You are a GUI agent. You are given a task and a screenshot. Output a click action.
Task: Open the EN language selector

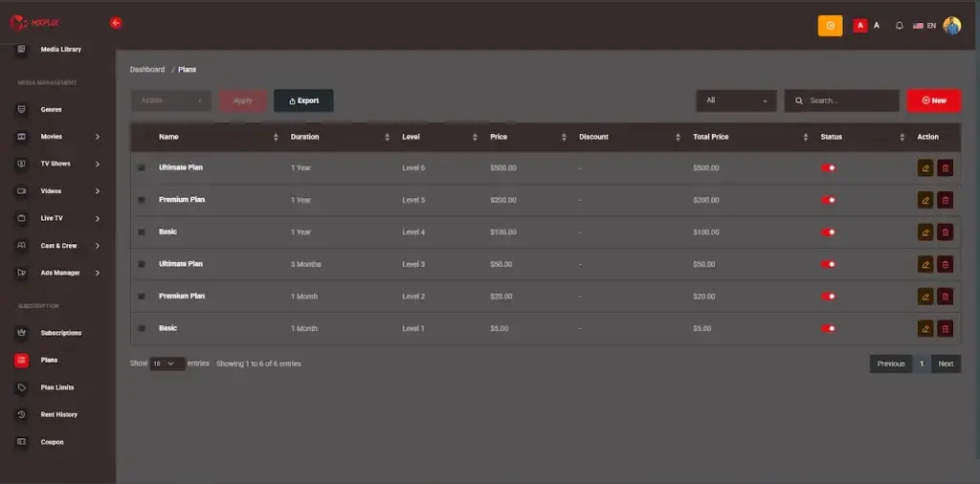coord(924,26)
